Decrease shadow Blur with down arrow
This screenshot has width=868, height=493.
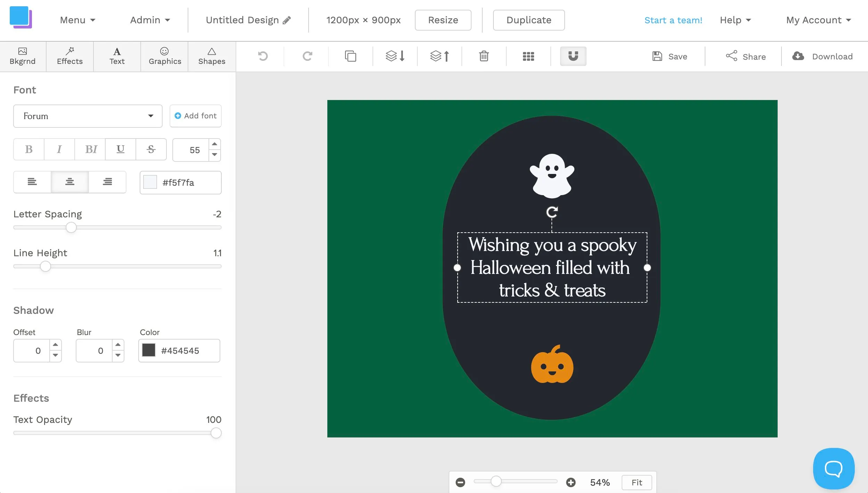click(118, 356)
